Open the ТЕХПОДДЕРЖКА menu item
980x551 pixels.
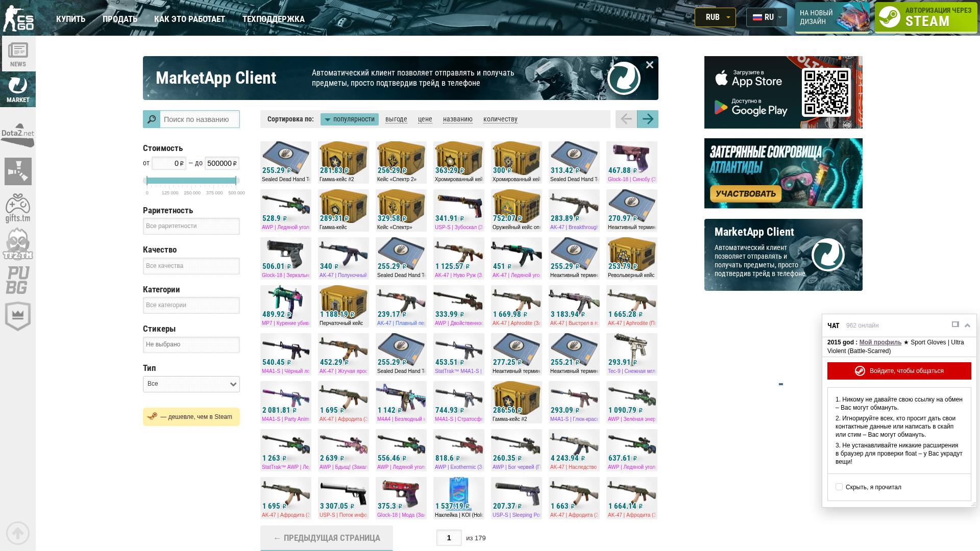click(274, 19)
